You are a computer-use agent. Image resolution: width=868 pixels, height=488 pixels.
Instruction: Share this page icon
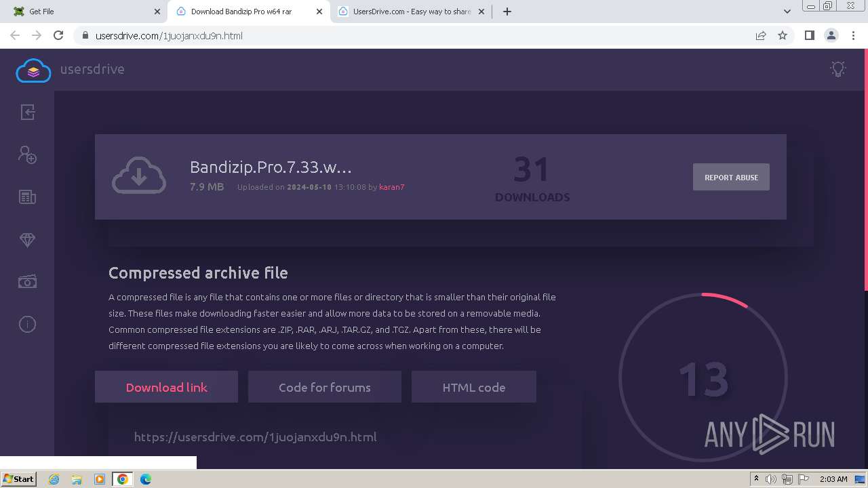(x=761, y=36)
